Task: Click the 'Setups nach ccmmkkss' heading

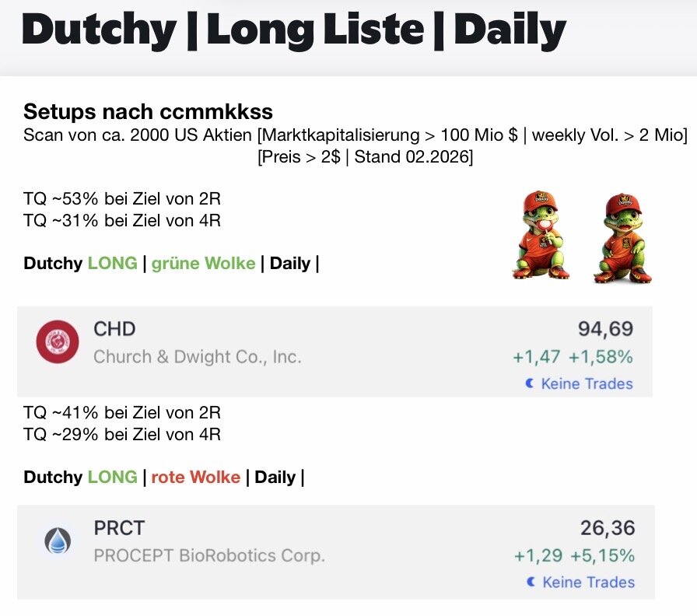Action: coord(148,111)
